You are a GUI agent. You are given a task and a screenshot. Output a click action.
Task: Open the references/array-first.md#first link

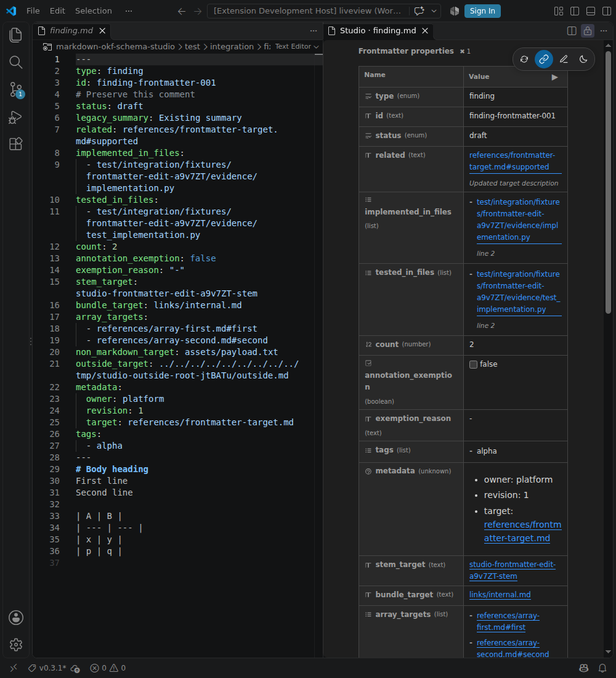pos(508,621)
